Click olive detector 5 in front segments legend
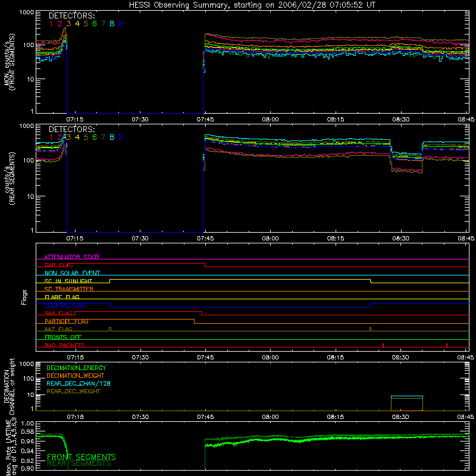 tap(86, 24)
